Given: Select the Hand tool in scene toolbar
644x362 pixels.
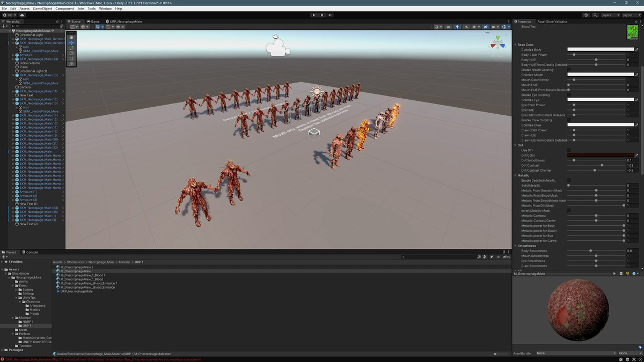Looking at the screenshot, I should [x=71, y=37].
